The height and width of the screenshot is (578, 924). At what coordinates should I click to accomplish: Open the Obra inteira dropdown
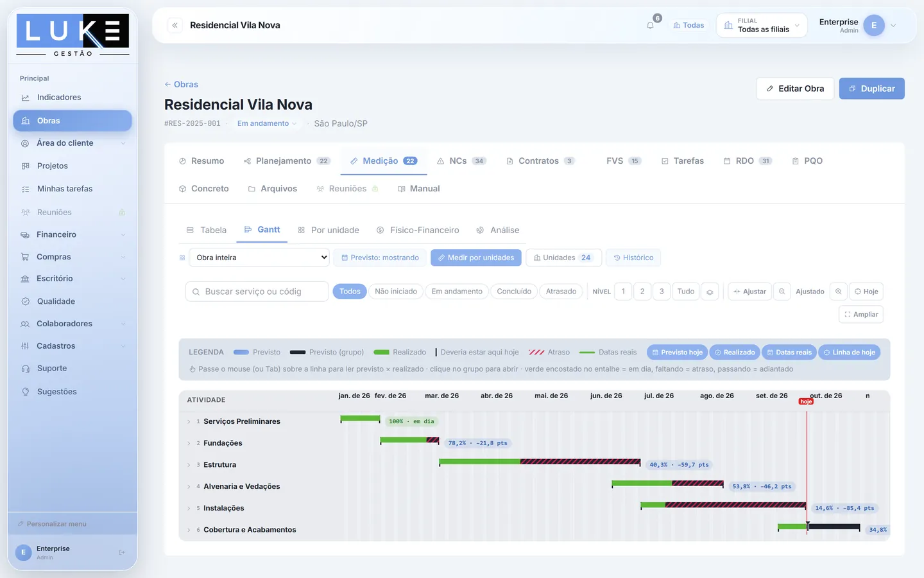259,258
